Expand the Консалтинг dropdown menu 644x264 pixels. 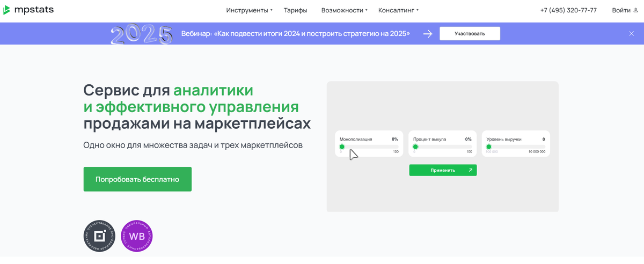(398, 10)
